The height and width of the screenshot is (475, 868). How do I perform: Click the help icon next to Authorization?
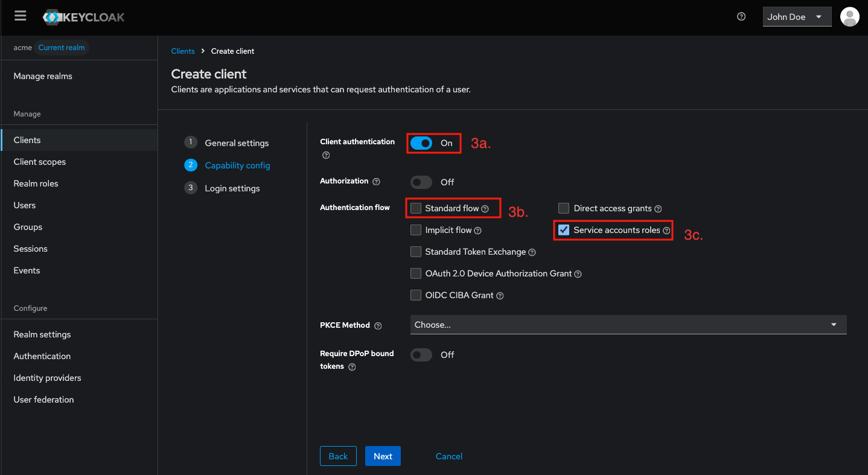[x=376, y=181]
